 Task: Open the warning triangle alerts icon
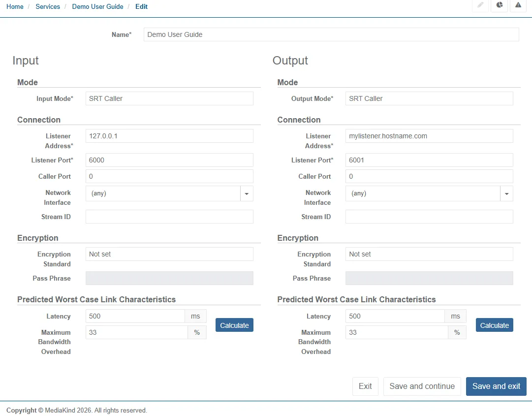click(518, 5)
